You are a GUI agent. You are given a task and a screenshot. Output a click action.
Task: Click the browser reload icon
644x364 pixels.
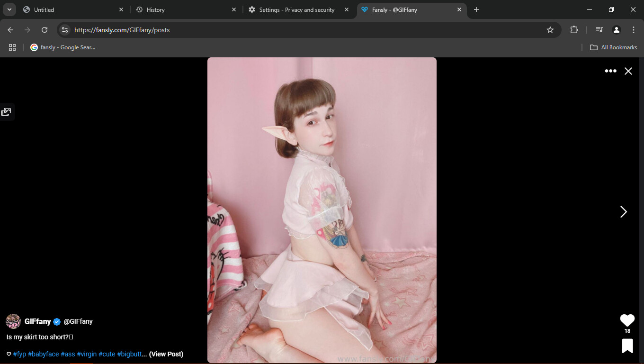coord(45,30)
